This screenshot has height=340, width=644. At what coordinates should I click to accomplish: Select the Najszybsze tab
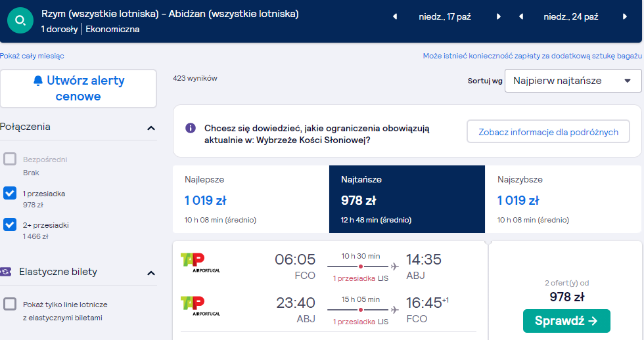pos(563,200)
